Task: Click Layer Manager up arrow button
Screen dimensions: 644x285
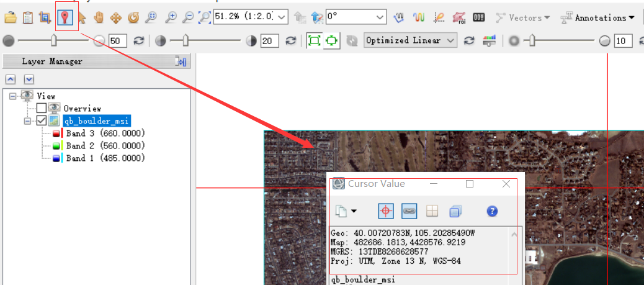Action: coord(11,79)
